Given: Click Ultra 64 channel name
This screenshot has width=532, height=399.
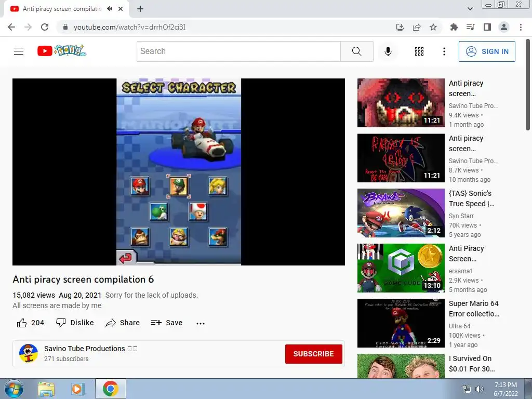Looking at the screenshot, I should coord(459,326).
